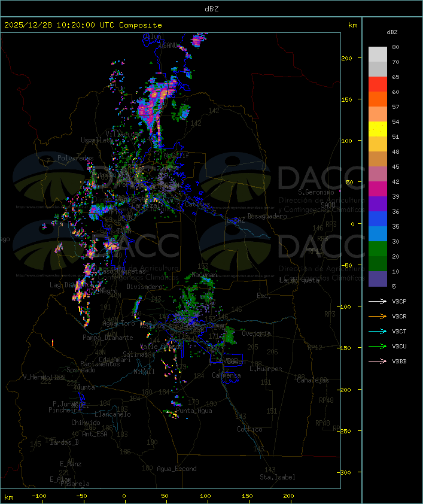Click the VBCU legend label
Image resolution: width=423 pixels, height=504 pixels.
(x=399, y=346)
